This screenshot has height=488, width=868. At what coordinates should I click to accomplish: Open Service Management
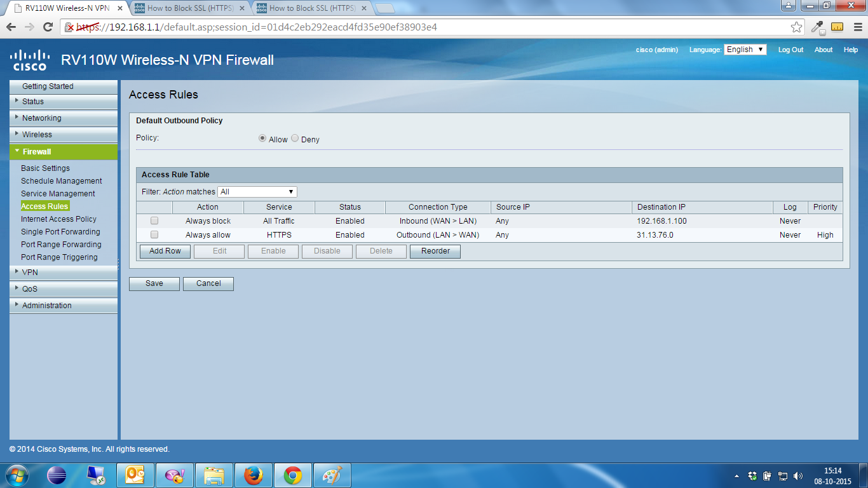click(x=58, y=194)
